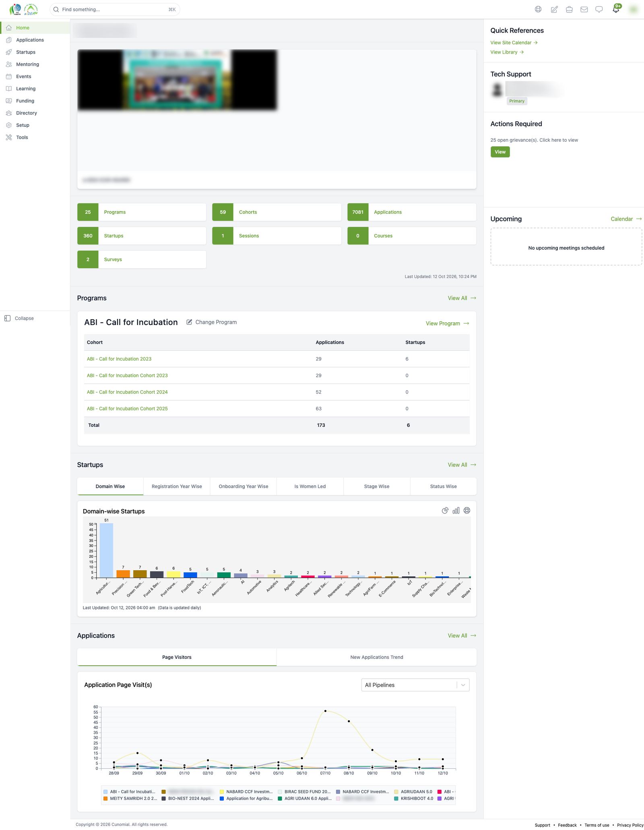This screenshot has height=830, width=644.
Task: Select the Page Visitors tab
Action: pos(177,657)
